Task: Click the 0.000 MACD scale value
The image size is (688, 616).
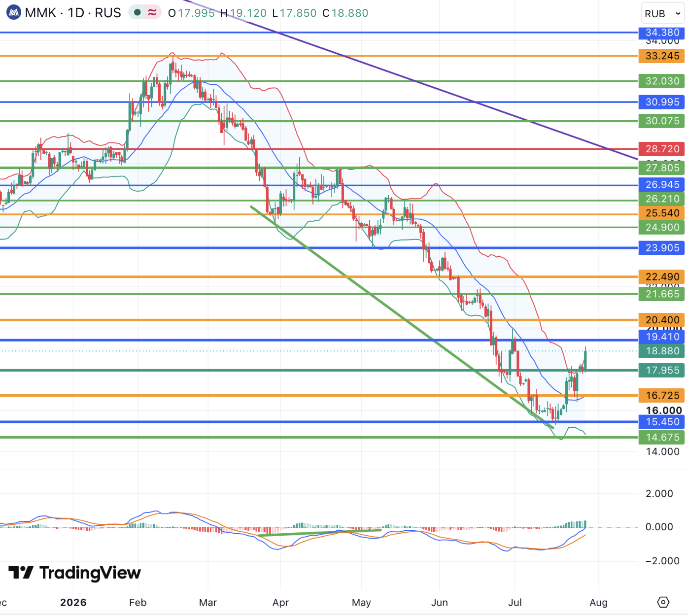Action: coord(659,527)
